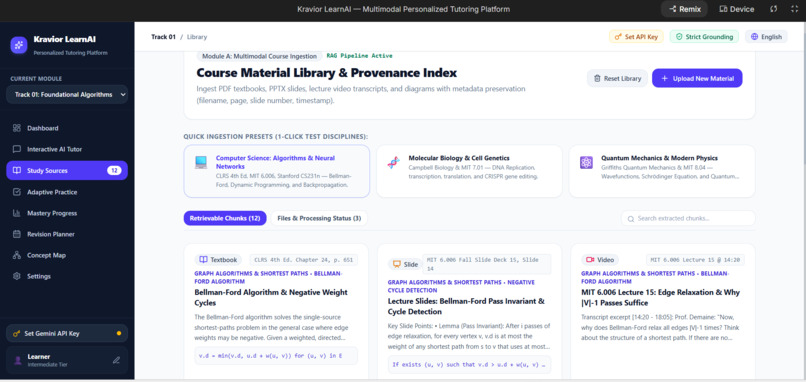Click the Dashboard grid icon

coord(16,128)
